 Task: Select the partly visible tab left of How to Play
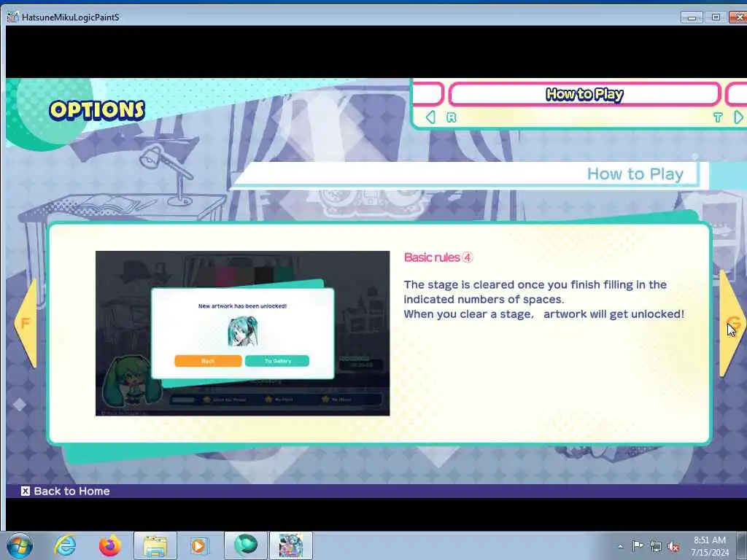pyautogui.click(x=427, y=94)
